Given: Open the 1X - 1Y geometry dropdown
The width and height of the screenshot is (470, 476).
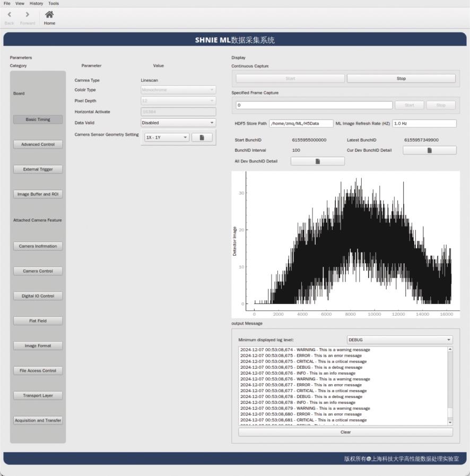Looking at the screenshot, I should [x=167, y=137].
